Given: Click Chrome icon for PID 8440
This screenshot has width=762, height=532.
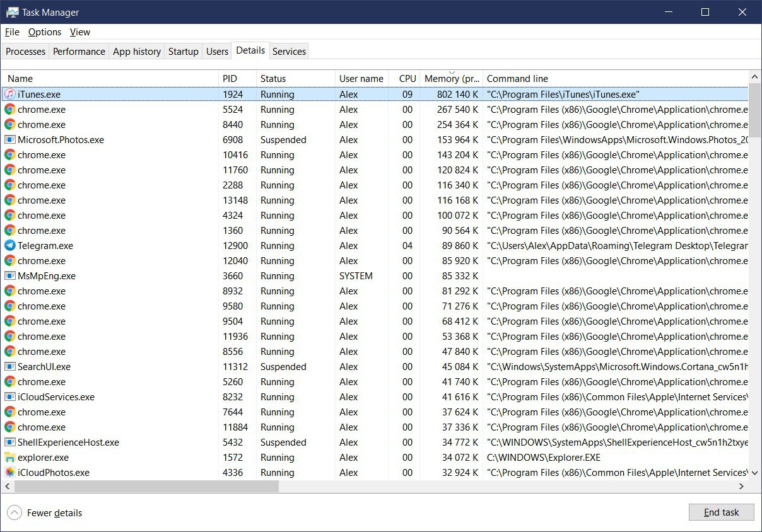Looking at the screenshot, I should (x=10, y=124).
